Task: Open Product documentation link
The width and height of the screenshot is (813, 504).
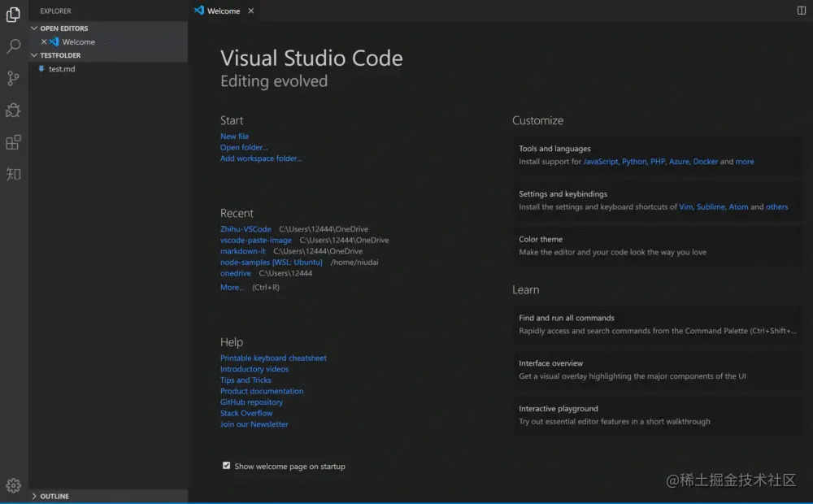Action: click(x=262, y=391)
